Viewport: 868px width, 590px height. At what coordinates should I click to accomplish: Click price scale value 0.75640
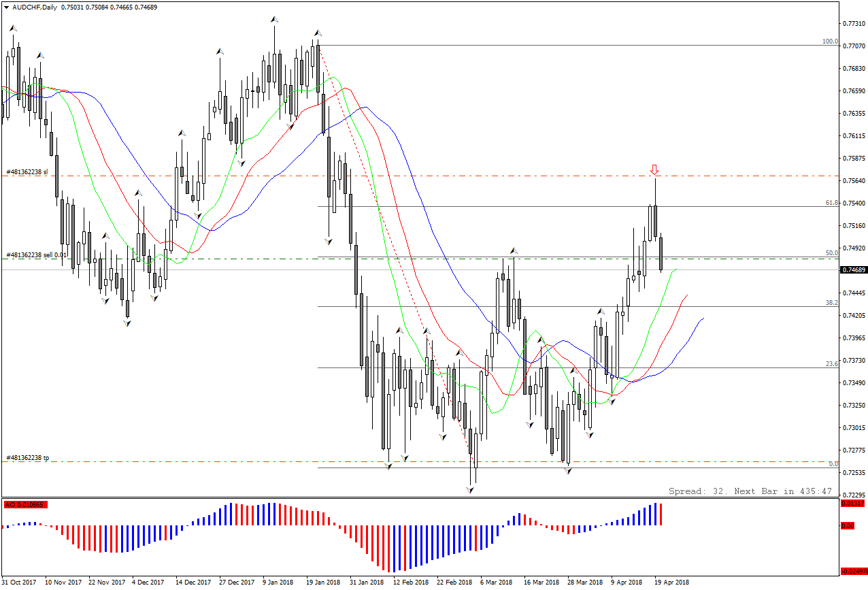tap(854, 181)
